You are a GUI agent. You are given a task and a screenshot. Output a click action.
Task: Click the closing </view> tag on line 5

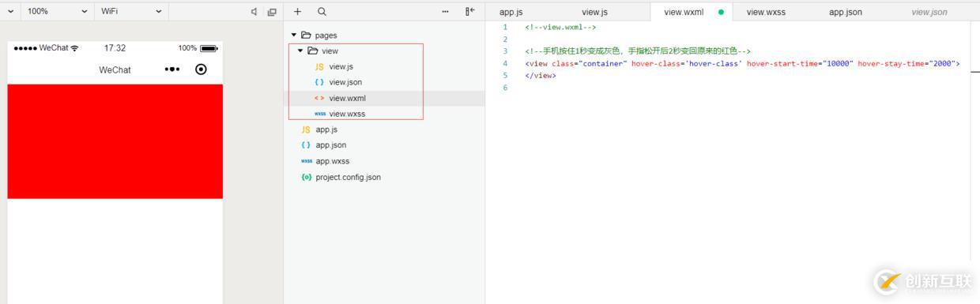click(541, 75)
